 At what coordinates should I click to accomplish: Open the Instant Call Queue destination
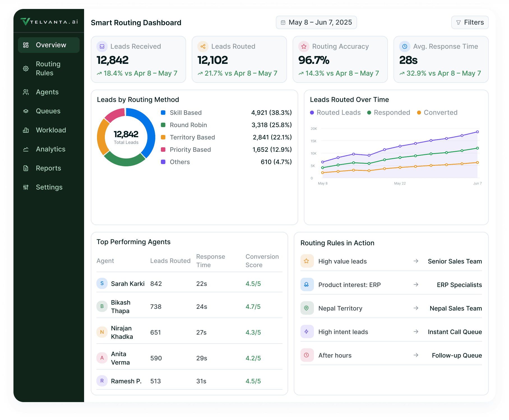[455, 332]
